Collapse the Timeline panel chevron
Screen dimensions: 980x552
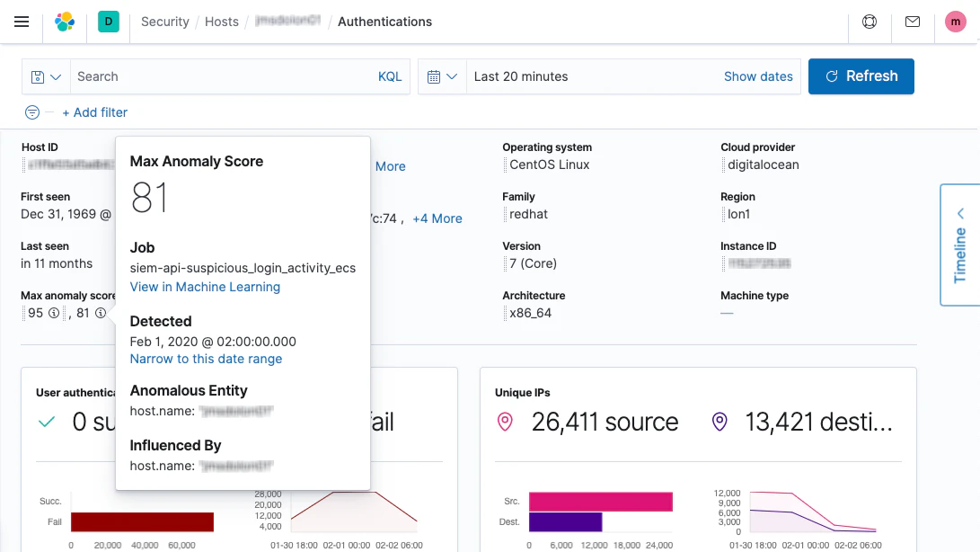coord(960,213)
